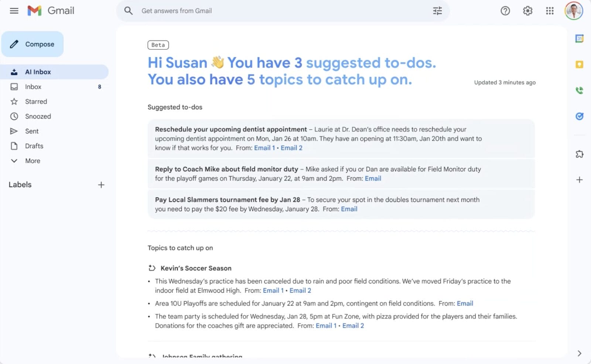Open the Gmail settings gear
Viewport: 591px width, 364px height.
click(528, 11)
